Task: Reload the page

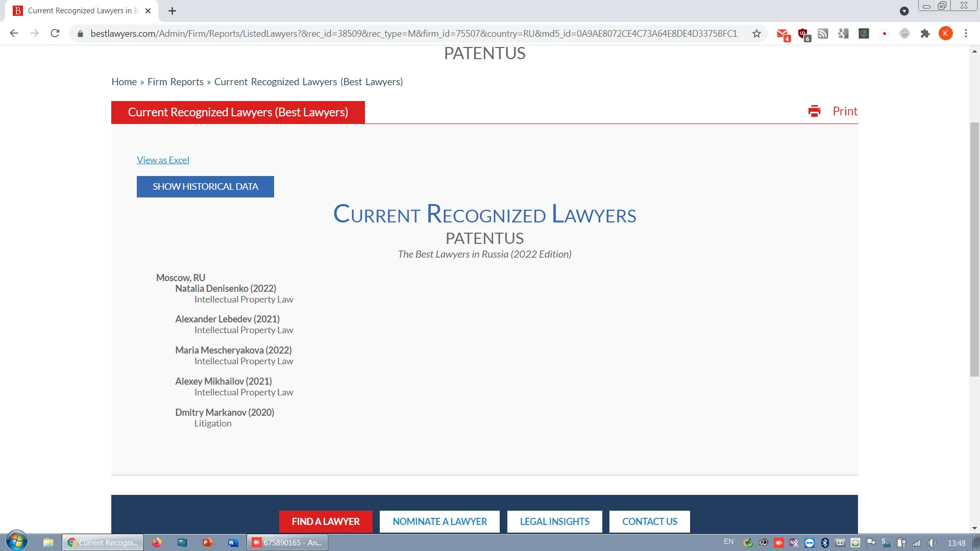Action: (x=55, y=34)
